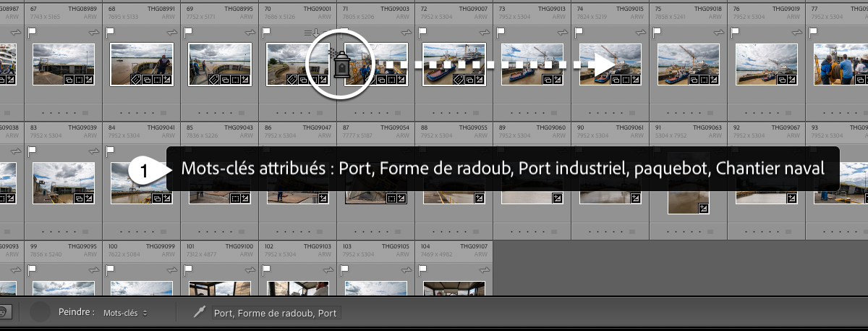868x331 pixels.
Task: Toggle the flag on photo THG09001
Action: [266, 33]
